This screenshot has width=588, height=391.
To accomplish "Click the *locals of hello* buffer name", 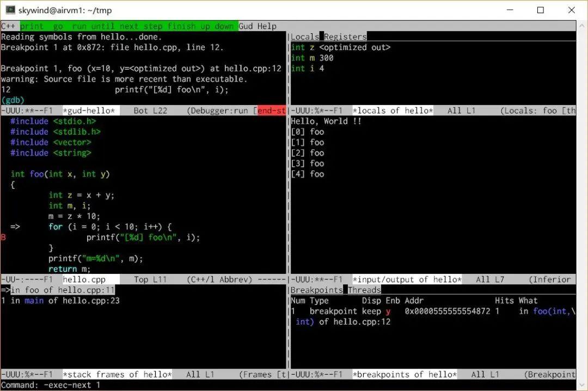I will click(393, 111).
